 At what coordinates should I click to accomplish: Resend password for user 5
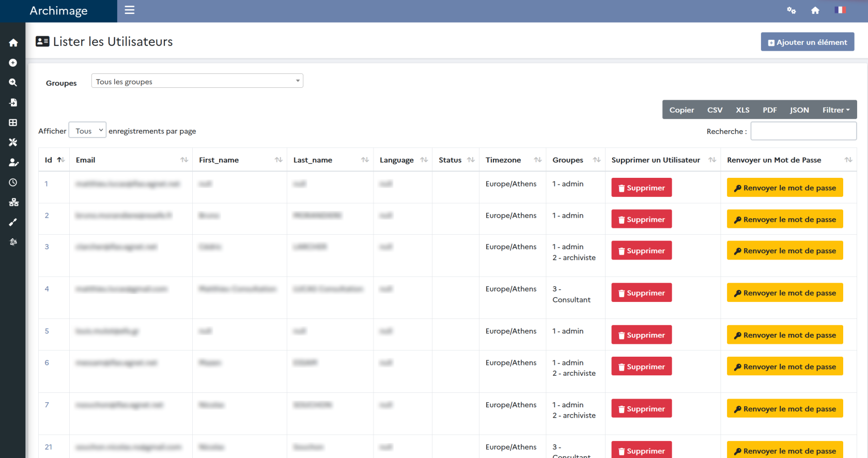(x=785, y=335)
